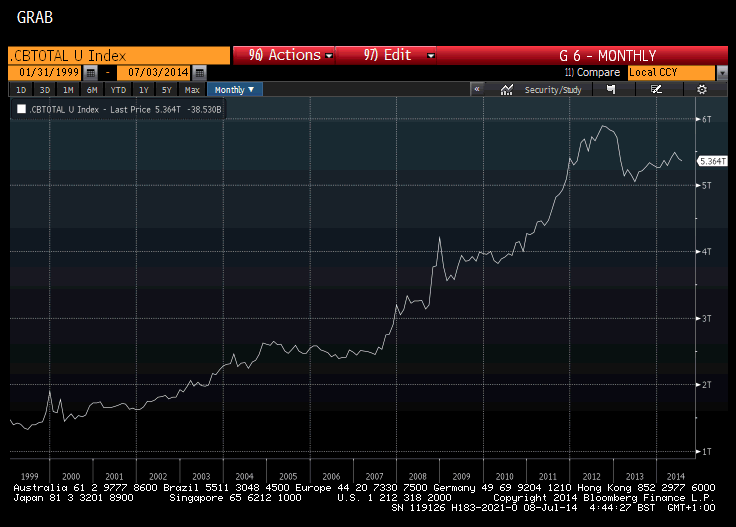Click the end date field 07/03/2014

click(154, 73)
